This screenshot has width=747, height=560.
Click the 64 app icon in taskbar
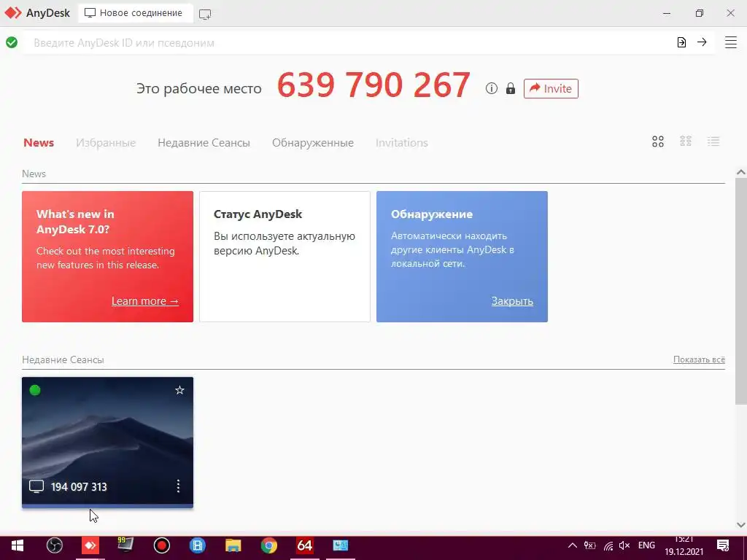[x=304, y=545]
